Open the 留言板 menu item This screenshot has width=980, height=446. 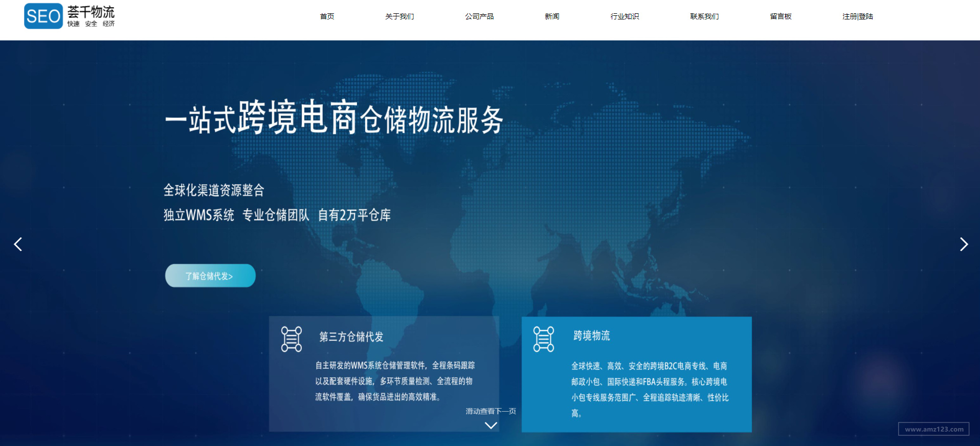(781, 16)
